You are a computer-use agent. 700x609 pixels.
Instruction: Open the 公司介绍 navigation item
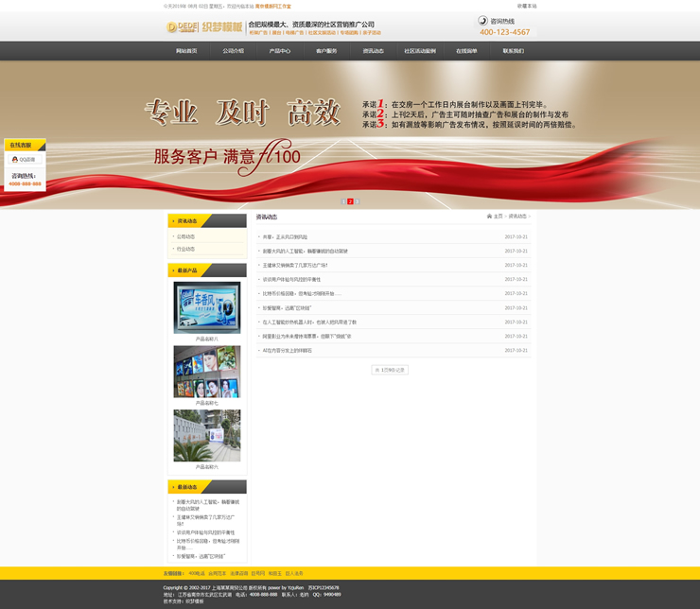tap(233, 51)
